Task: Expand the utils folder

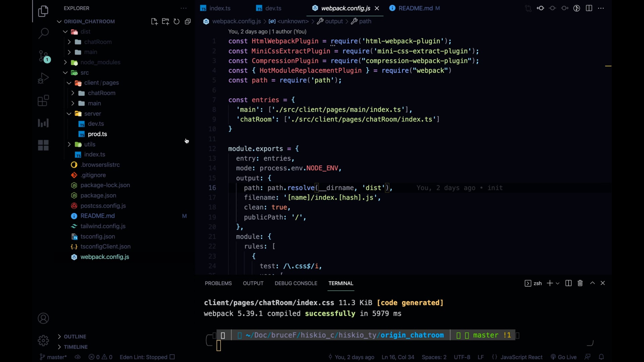Action: 69,144
